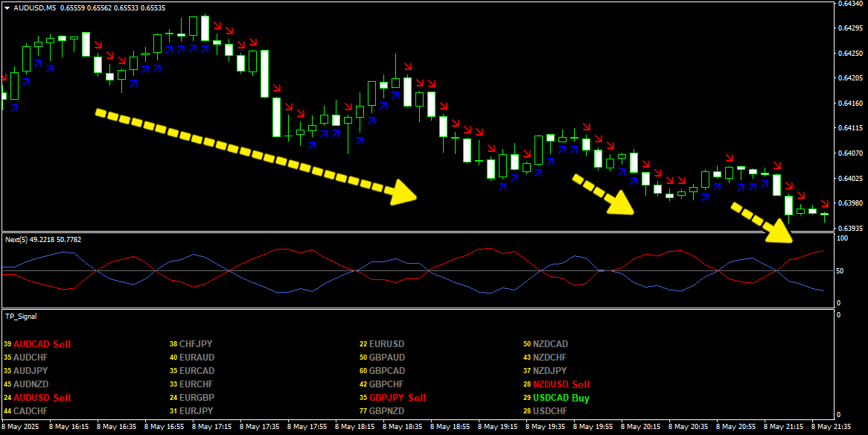This screenshot has width=868, height=435.
Task: Select the CADCHF symbol
Action: 30,411
